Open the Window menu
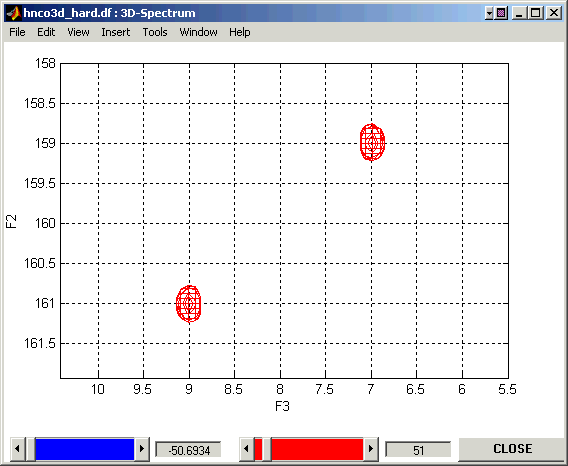 tap(199, 32)
